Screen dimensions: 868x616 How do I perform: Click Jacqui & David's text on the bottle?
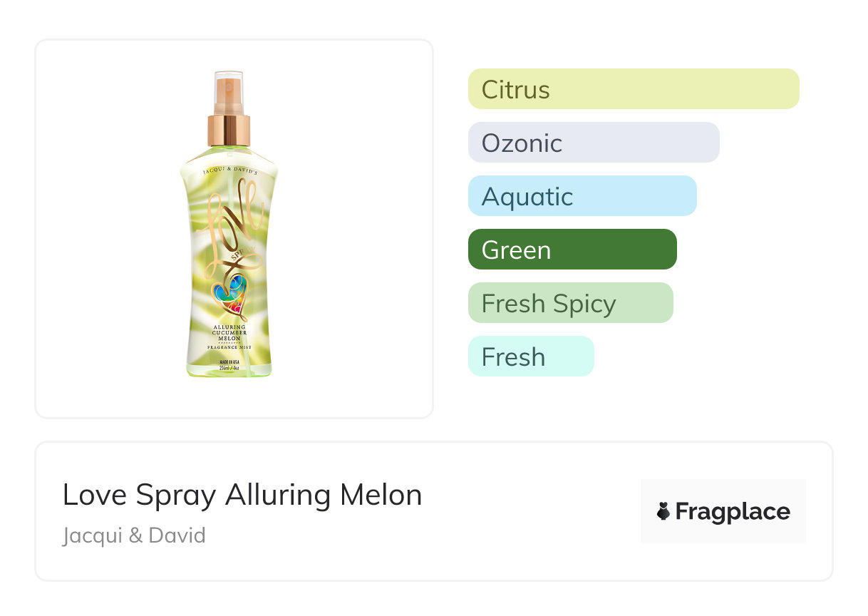tap(229, 171)
